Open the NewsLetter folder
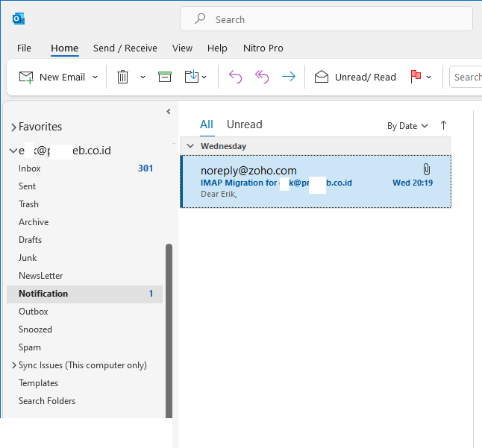Image resolution: width=482 pixels, height=448 pixels. 84,276
